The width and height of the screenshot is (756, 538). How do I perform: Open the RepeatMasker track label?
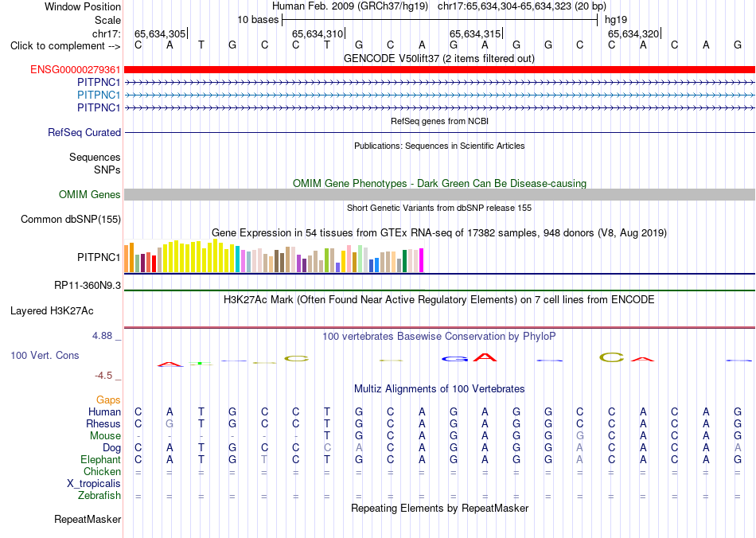[88, 520]
